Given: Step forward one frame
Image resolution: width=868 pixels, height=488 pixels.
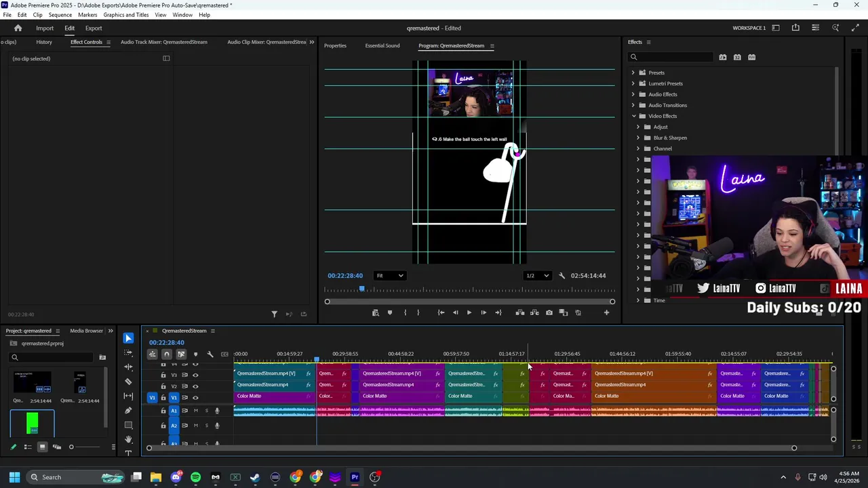Looking at the screenshot, I should pyautogui.click(x=484, y=312).
